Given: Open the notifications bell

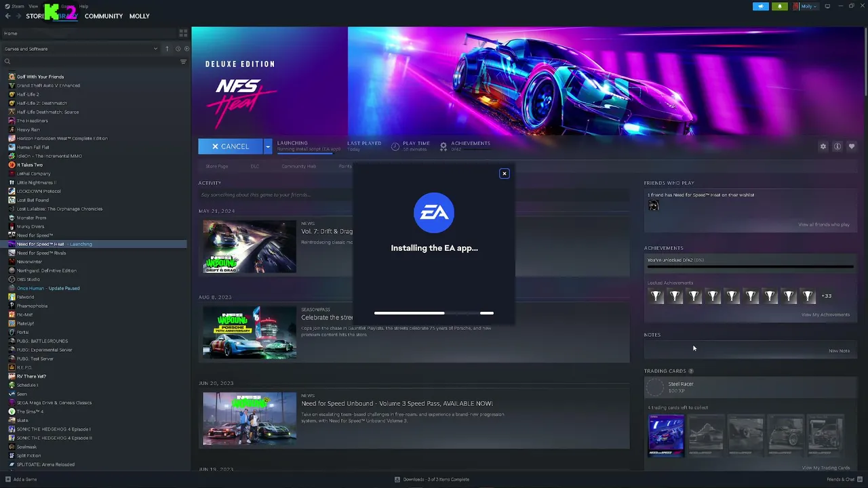Looking at the screenshot, I should [x=780, y=6].
